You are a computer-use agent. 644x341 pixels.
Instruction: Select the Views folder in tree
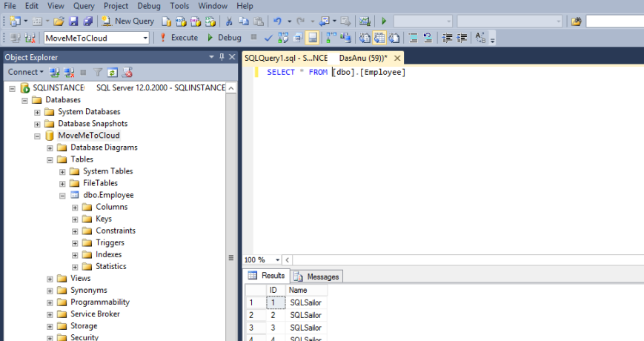tap(80, 279)
